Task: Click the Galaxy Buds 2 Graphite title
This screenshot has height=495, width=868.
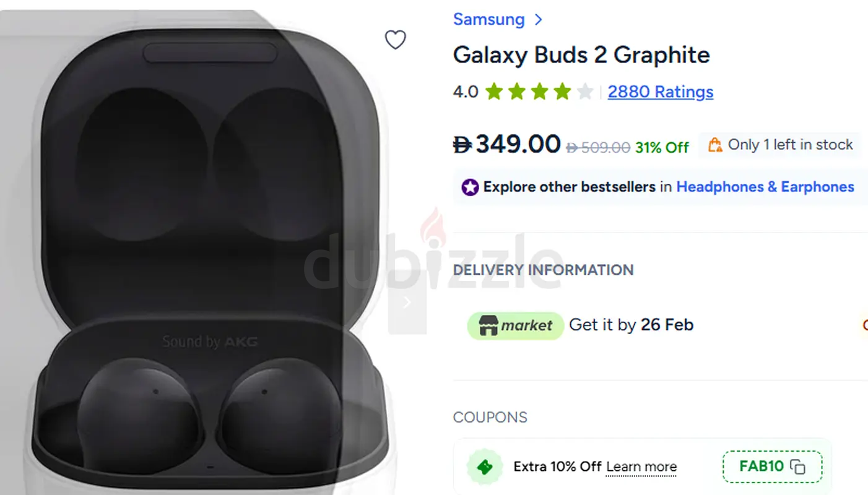Action: point(581,55)
